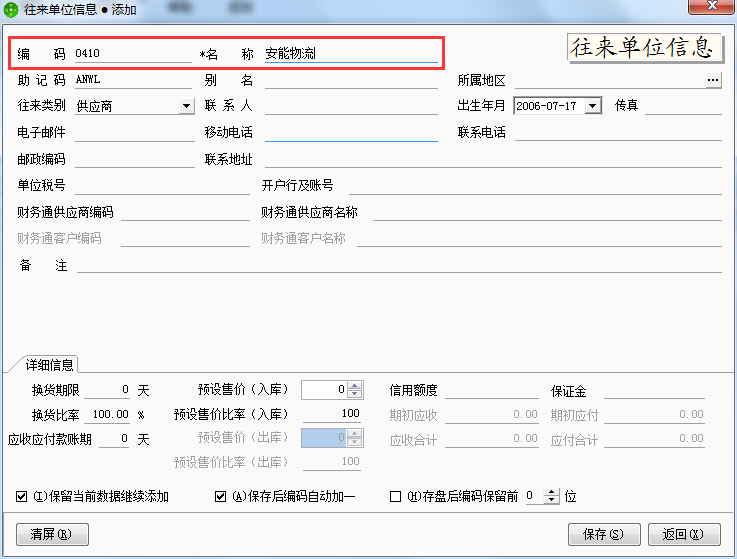Enable 存盘后编码保留前 checkbox
The width and height of the screenshot is (737, 559).
tap(395, 496)
